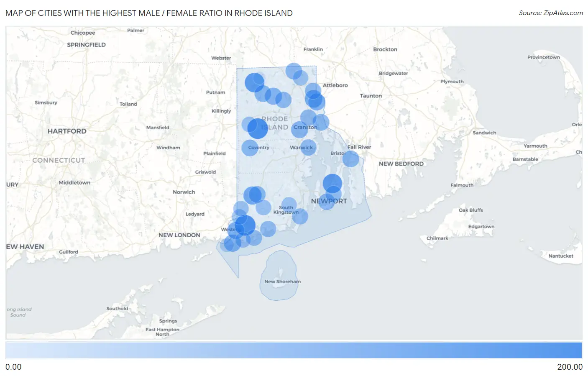Click the Killingly label
The height and width of the screenshot is (376, 588).
click(x=221, y=111)
